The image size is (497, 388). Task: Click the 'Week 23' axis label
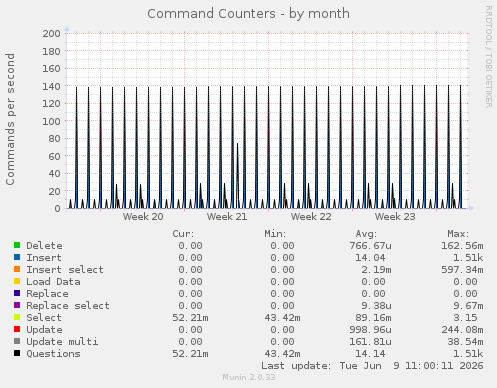pyautogui.click(x=395, y=217)
